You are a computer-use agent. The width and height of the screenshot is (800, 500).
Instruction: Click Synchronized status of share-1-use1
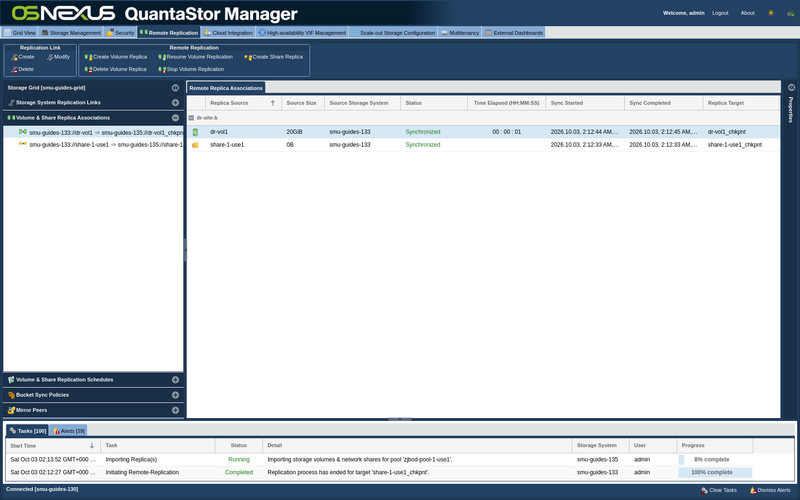point(423,145)
